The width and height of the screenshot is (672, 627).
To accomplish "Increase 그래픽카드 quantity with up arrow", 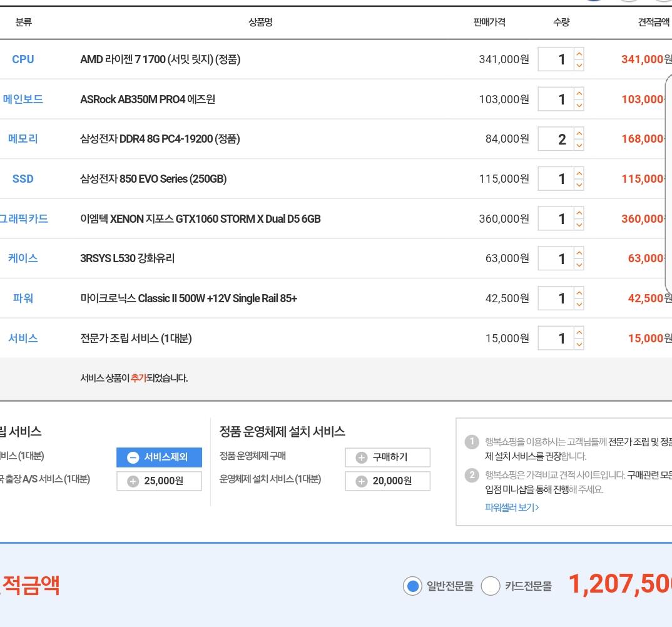I will coord(579,213).
